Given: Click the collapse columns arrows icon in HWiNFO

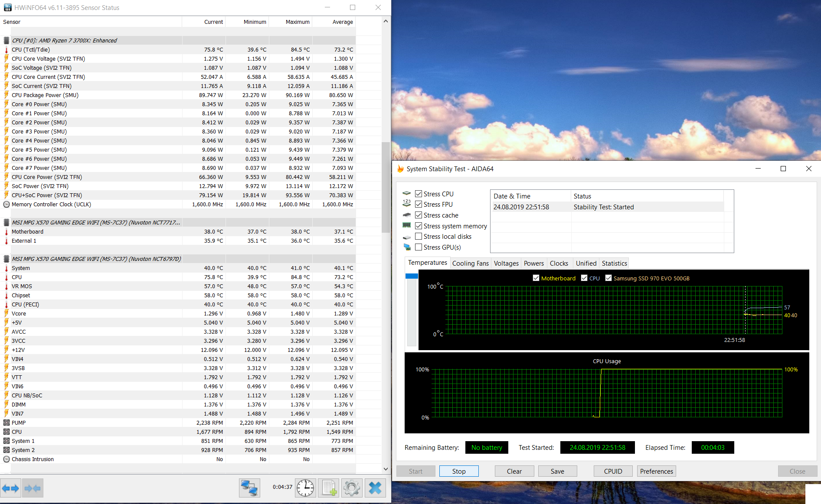Looking at the screenshot, I should (x=33, y=488).
